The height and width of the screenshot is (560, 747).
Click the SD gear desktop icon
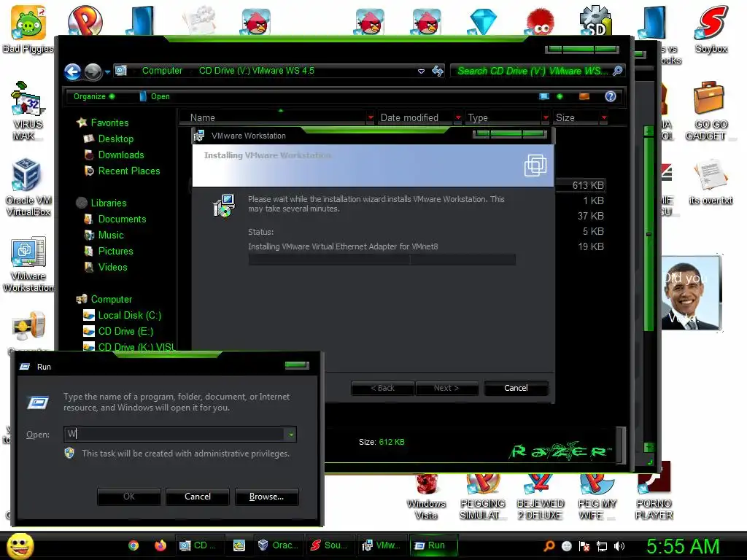tap(595, 20)
